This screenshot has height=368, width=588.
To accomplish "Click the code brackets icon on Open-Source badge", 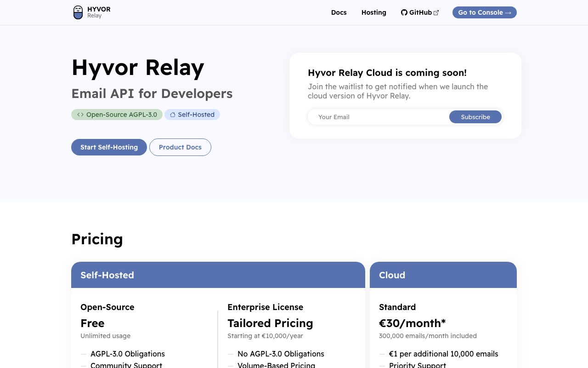I will (x=80, y=115).
